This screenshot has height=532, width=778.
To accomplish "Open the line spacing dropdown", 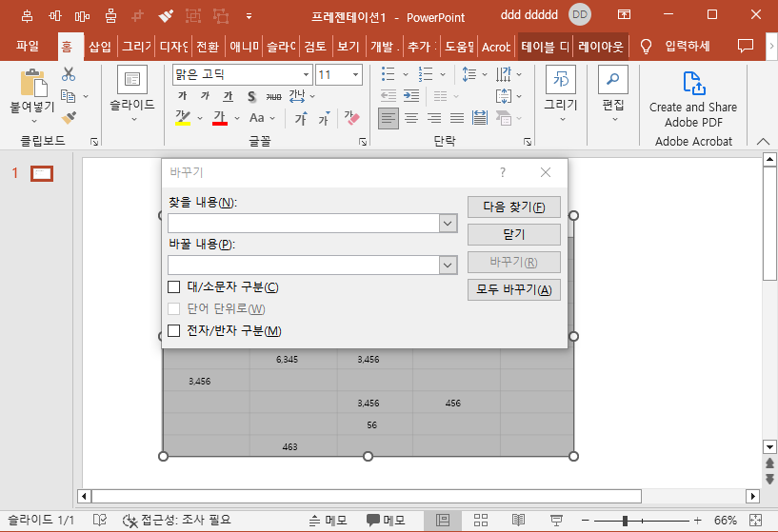I will 474,74.
